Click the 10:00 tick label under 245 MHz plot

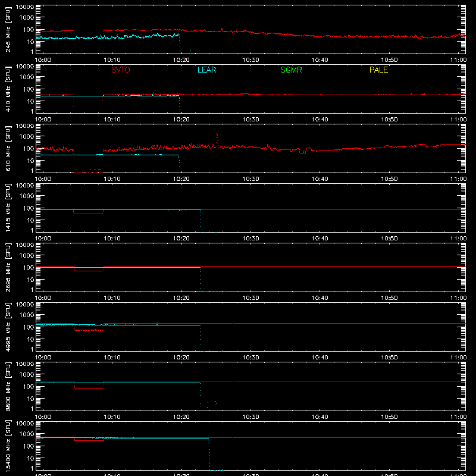pos(43,60)
